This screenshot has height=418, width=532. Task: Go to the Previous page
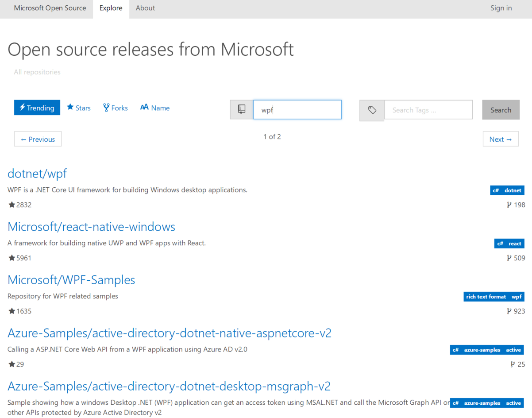38,139
